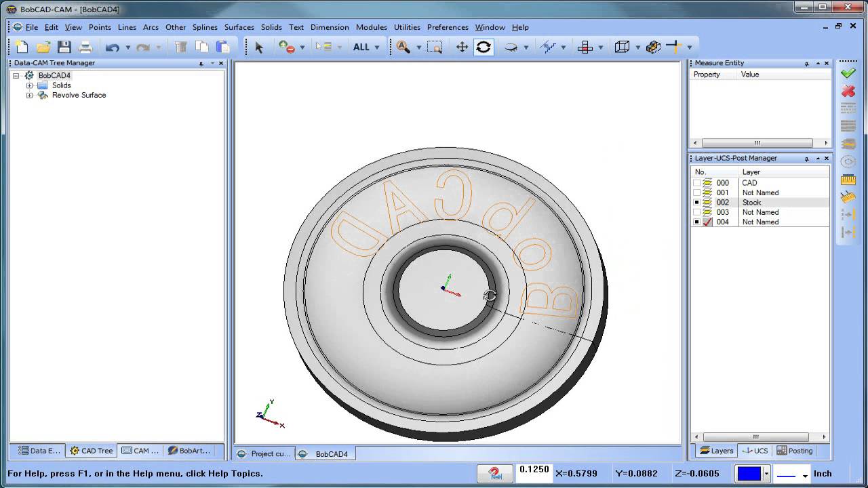Open the File menu
The width and height of the screenshot is (868, 488).
click(32, 27)
